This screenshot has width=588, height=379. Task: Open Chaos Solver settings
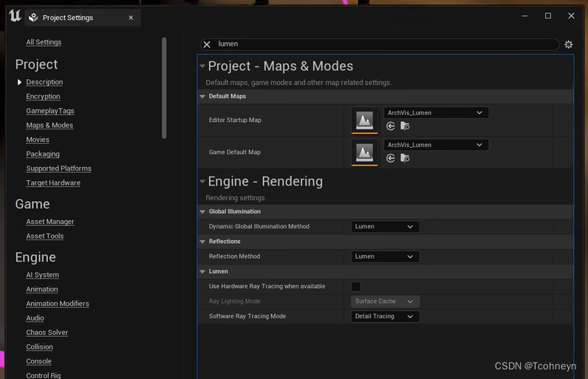click(47, 332)
